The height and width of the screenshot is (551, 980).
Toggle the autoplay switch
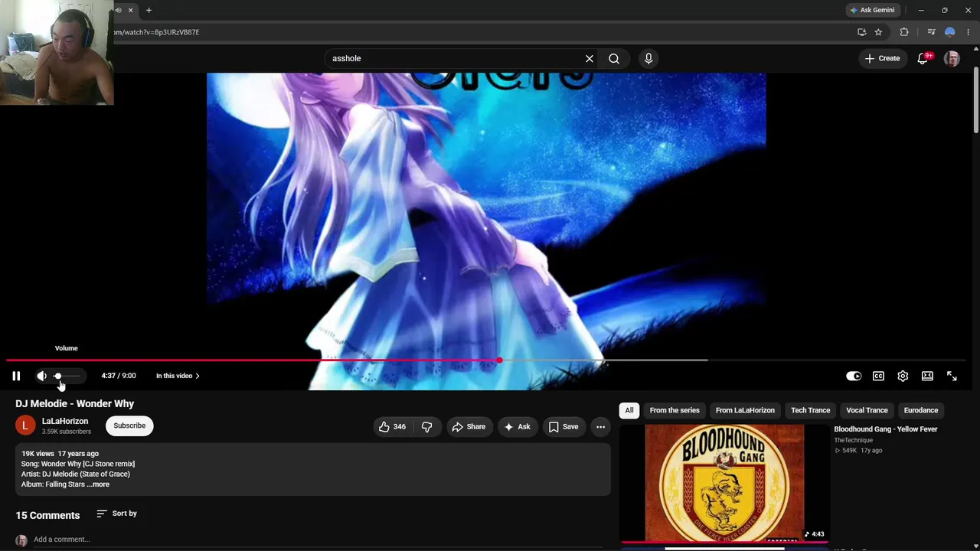tap(854, 376)
